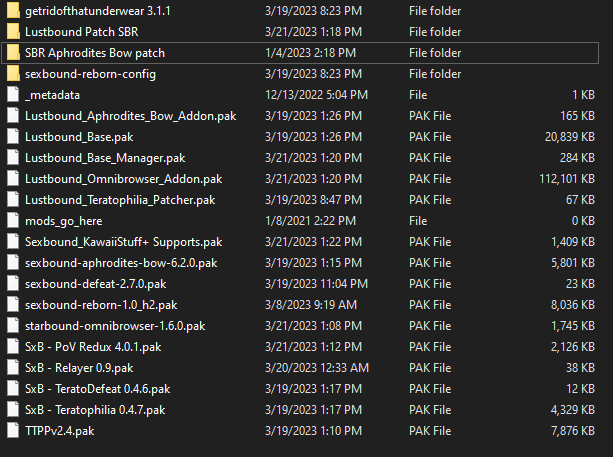Click size value 1,745 KB
This screenshot has width=613, height=457.
(x=573, y=326)
